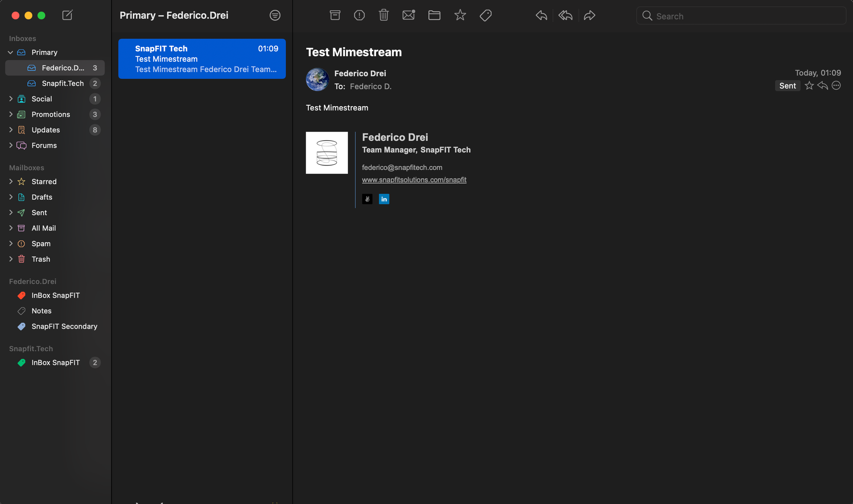Mark message as unread envelope icon
Screen dimensions: 853x504
click(x=409, y=15)
